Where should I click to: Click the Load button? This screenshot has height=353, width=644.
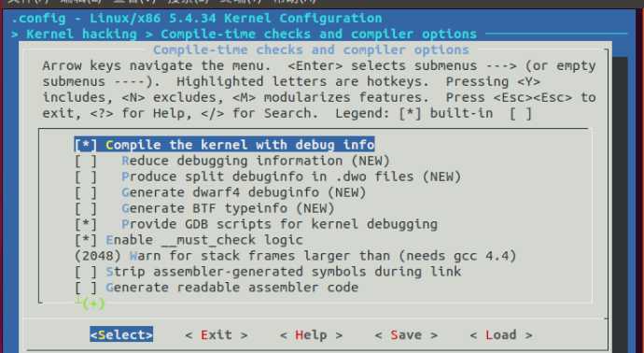pyautogui.click(x=501, y=335)
